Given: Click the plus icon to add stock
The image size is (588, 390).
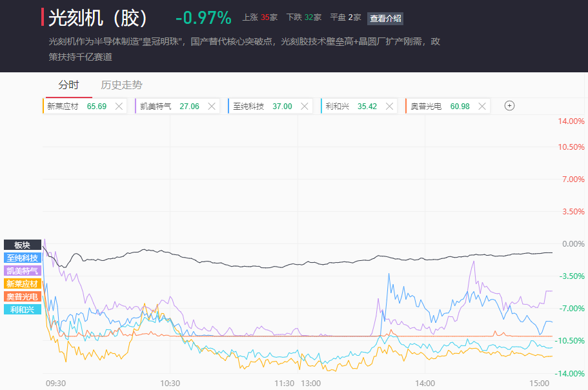Looking at the screenshot, I should pos(509,106).
